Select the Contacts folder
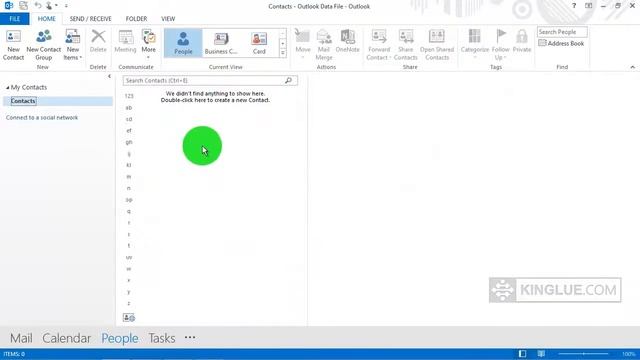The image size is (640, 360). tap(58, 101)
